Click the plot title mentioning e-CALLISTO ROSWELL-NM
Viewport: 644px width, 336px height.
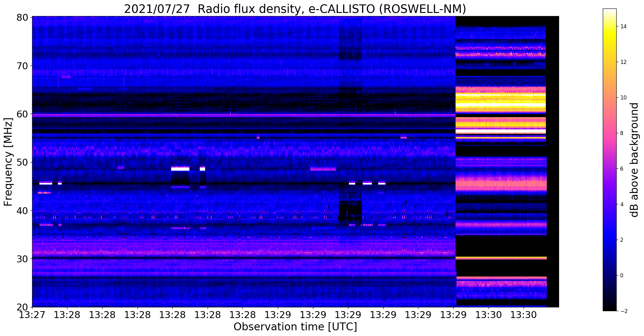pos(295,9)
